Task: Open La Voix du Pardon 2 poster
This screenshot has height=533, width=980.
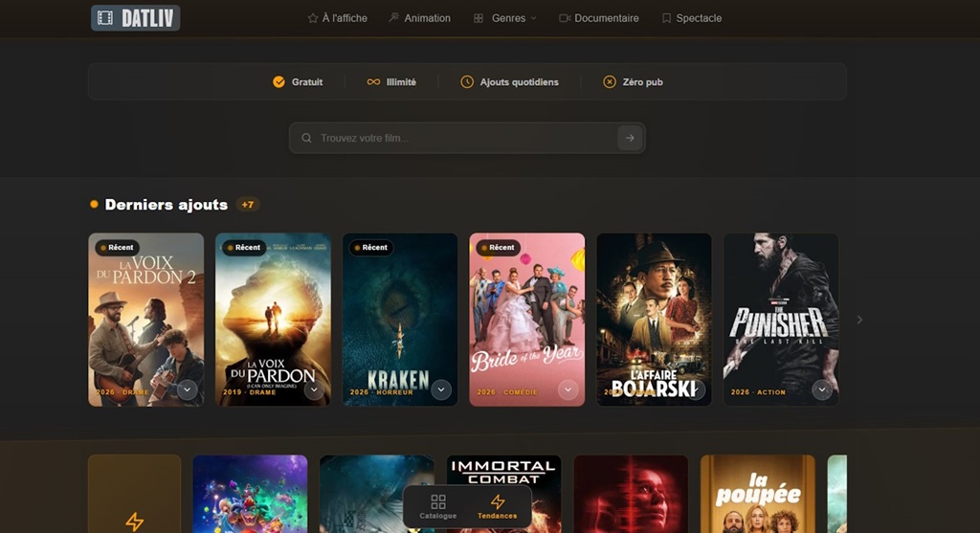Action: click(146, 320)
